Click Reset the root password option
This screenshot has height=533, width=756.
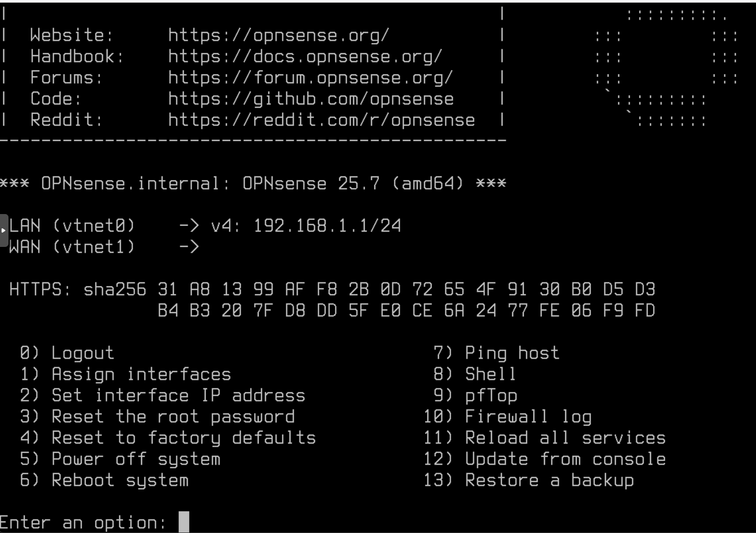tap(173, 417)
